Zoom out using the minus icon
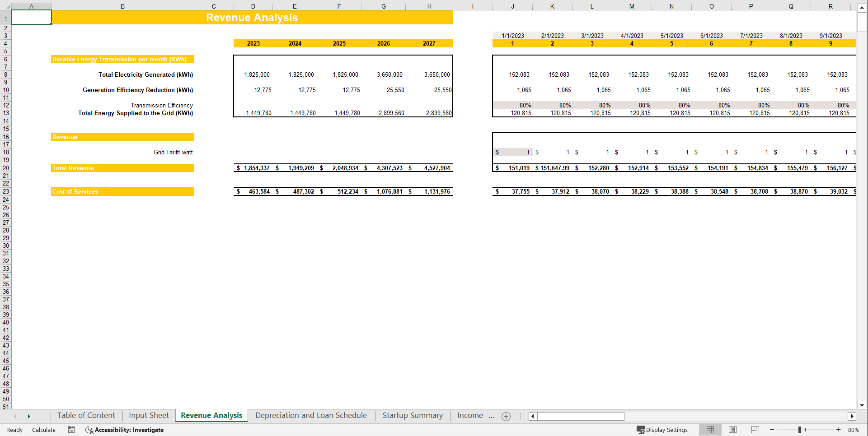868x436 pixels. pos(771,430)
